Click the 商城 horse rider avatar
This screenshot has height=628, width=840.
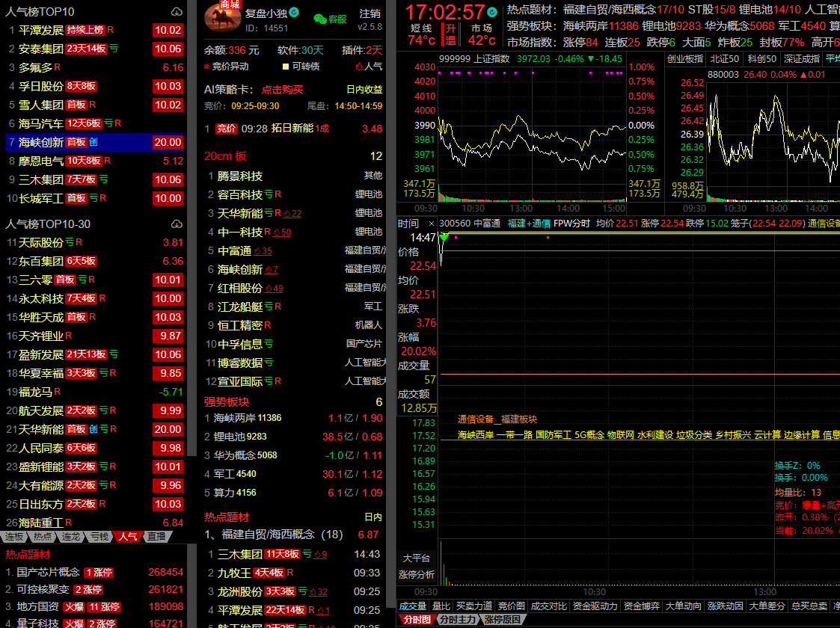pos(222,19)
